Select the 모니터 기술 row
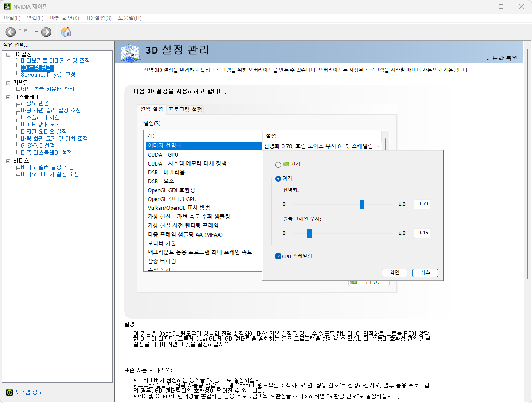This screenshot has height=403, width=532. pos(204,244)
